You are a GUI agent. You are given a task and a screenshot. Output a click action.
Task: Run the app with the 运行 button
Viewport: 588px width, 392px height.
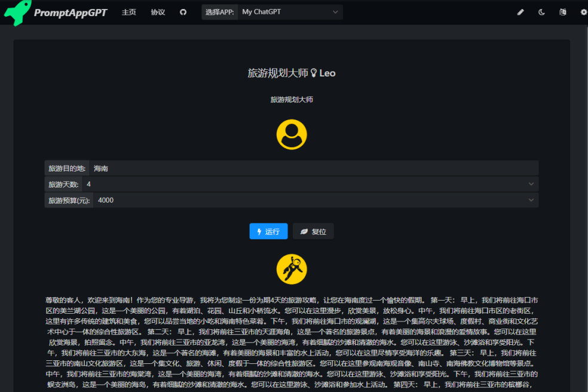pyautogui.click(x=268, y=231)
